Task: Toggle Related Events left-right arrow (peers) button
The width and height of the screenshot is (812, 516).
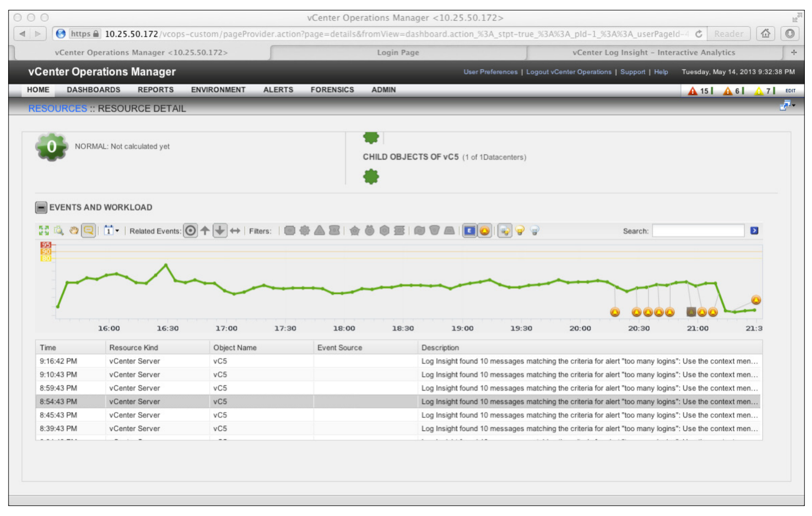Action: point(235,231)
